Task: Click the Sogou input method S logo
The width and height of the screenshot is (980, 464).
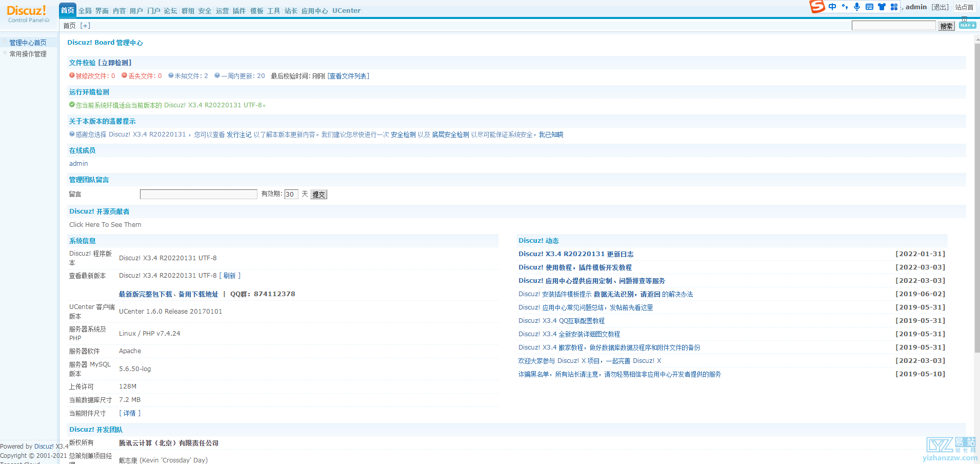Action: [x=817, y=7]
